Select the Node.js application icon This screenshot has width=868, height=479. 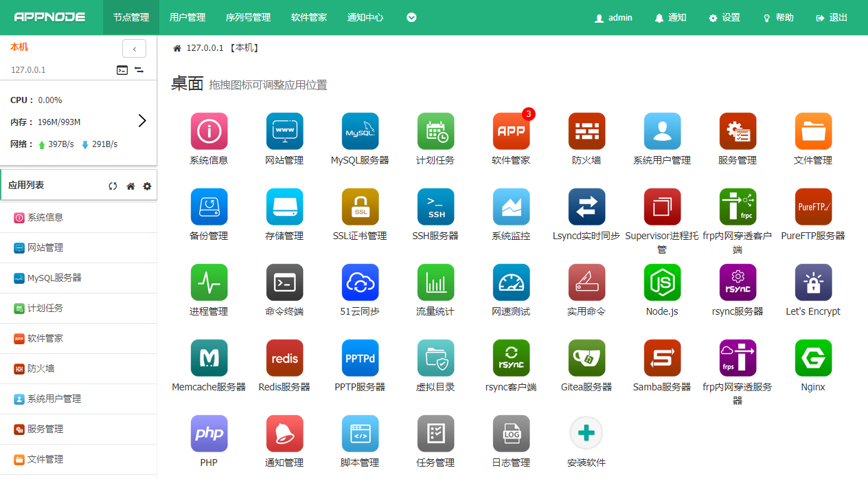[662, 282]
